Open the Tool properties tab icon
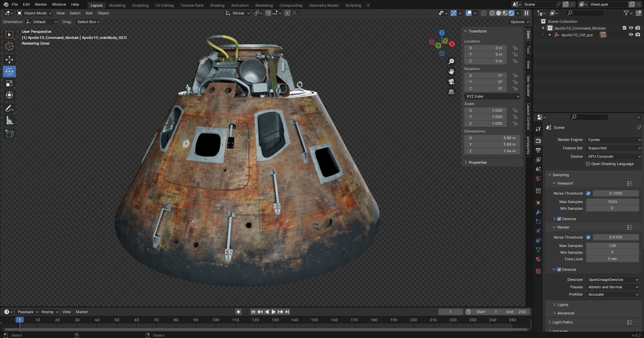The width and height of the screenshot is (644, 338). pos(538,129)
